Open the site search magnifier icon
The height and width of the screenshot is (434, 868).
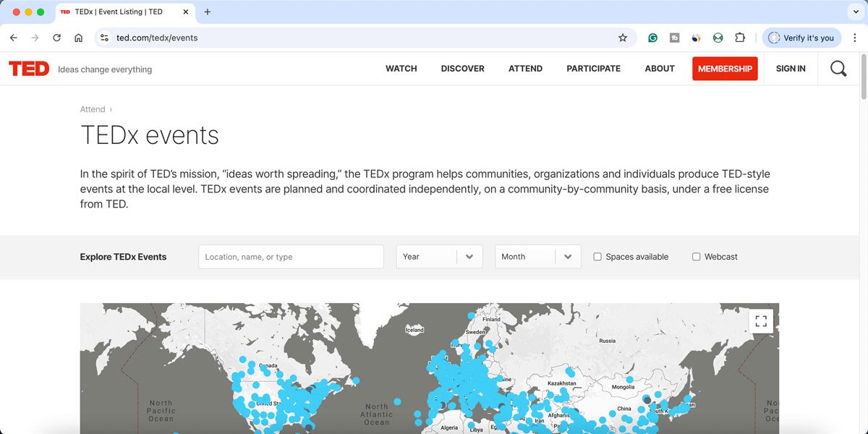coord(838,69)
